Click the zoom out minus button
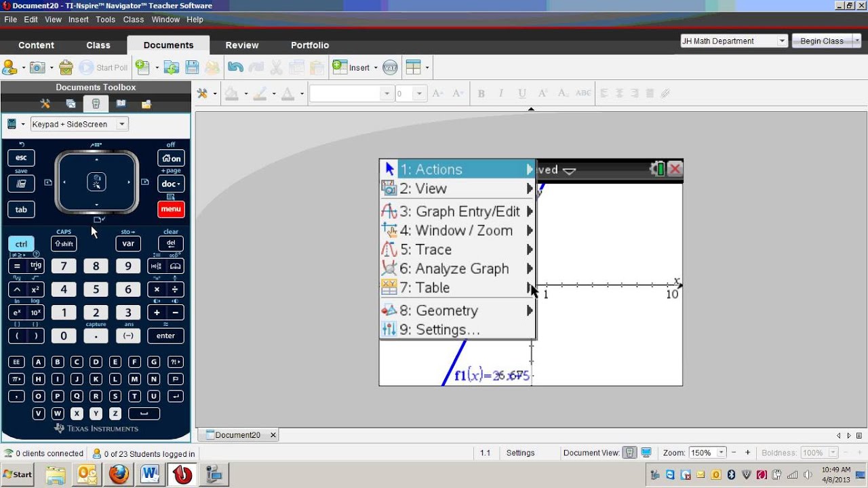This screenshot has height=488, width=868. [x=734, y=453]
